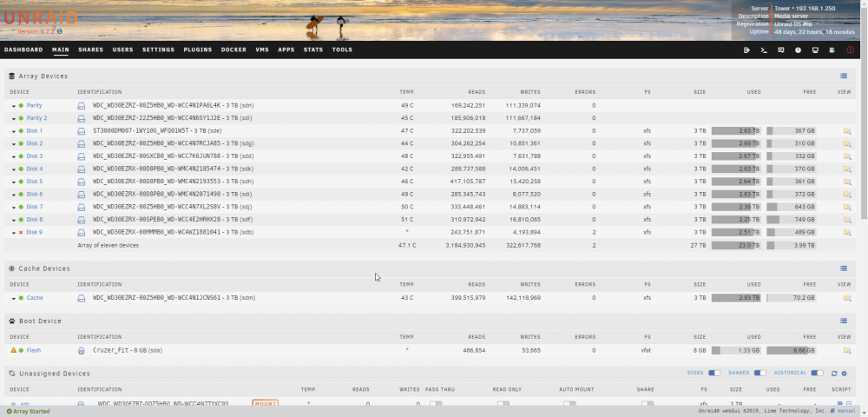Open the Disk 3 link
Image resolution: width=868 pixels, height=417 pixels.
pos(35,156)
